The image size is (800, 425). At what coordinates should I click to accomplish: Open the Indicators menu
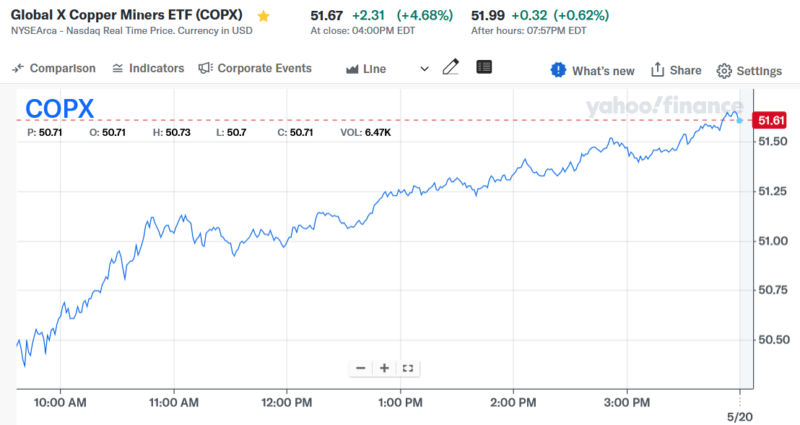click(148, 69)
